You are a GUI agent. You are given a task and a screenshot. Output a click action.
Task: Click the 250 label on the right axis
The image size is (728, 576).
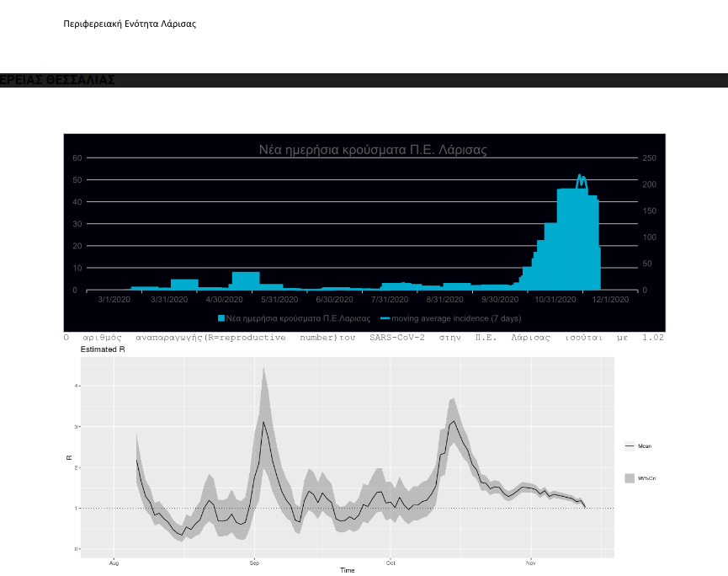pos(648,157)
